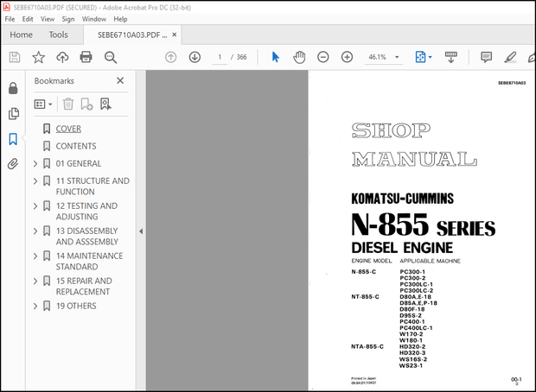536x392 pixels.
Task: Open the Window menu
Action: coord(93,18)
